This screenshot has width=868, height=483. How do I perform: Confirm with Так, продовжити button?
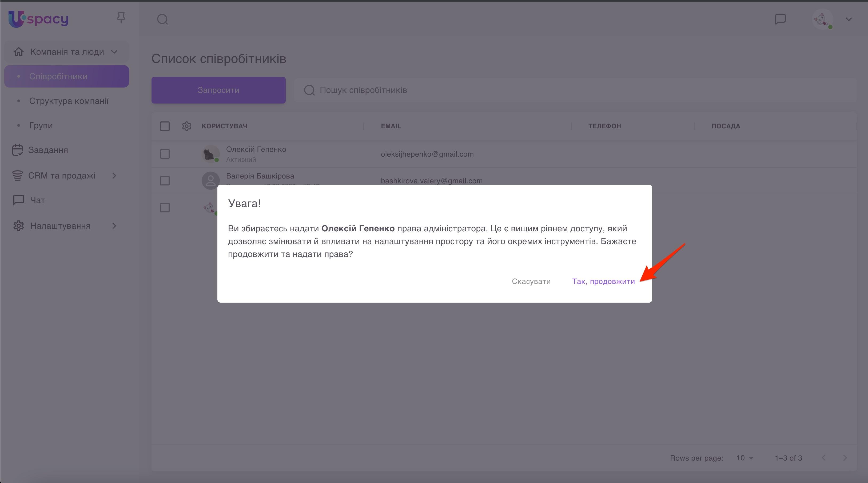603,282
